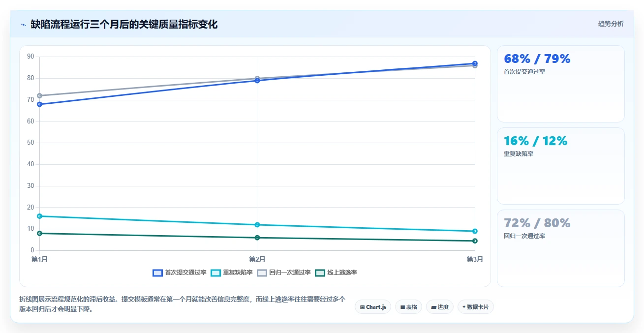
Task: Toggle the 回归一次通过率 legend series
Action: [284, 272]
